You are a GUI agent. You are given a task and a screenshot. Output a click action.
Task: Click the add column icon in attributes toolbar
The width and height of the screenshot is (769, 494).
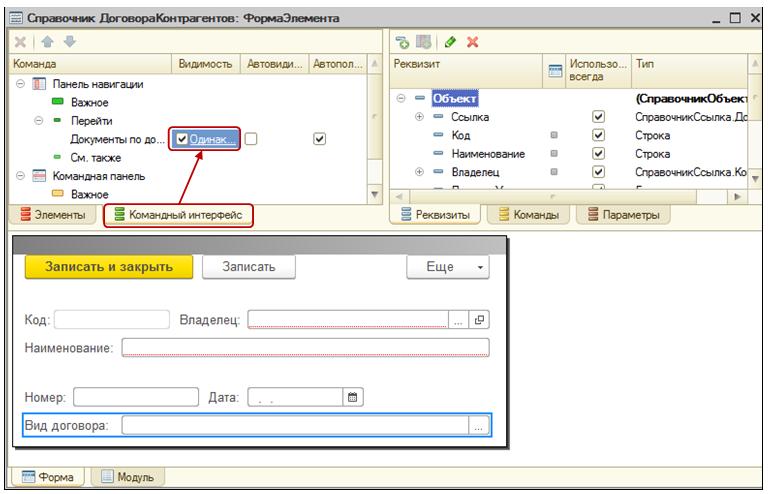coord(423,42)
